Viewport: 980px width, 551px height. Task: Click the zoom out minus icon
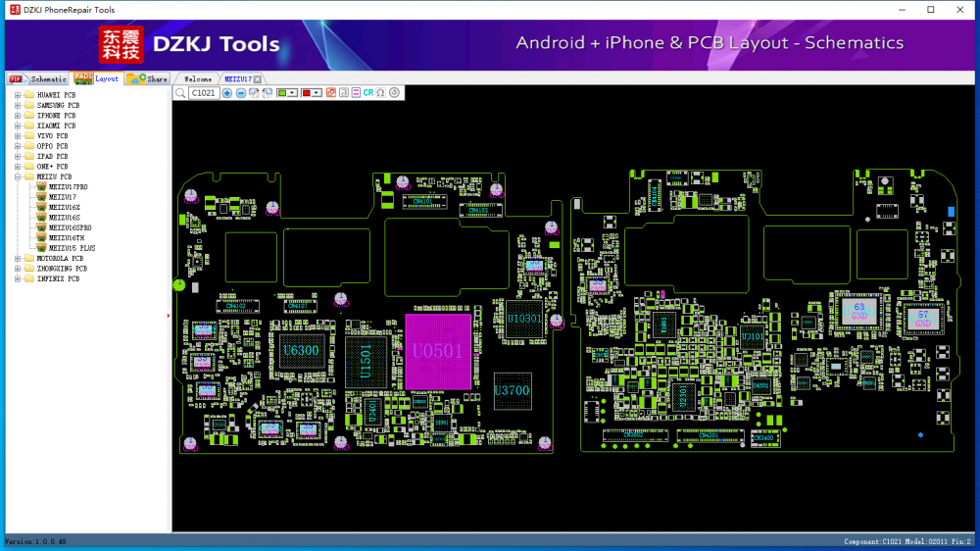pyautogui.click(x=241, y=93)
